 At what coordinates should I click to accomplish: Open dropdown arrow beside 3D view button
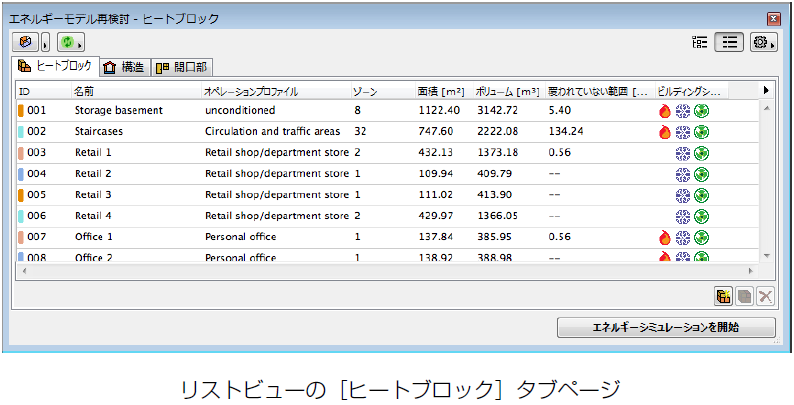(x=46, y=43)
